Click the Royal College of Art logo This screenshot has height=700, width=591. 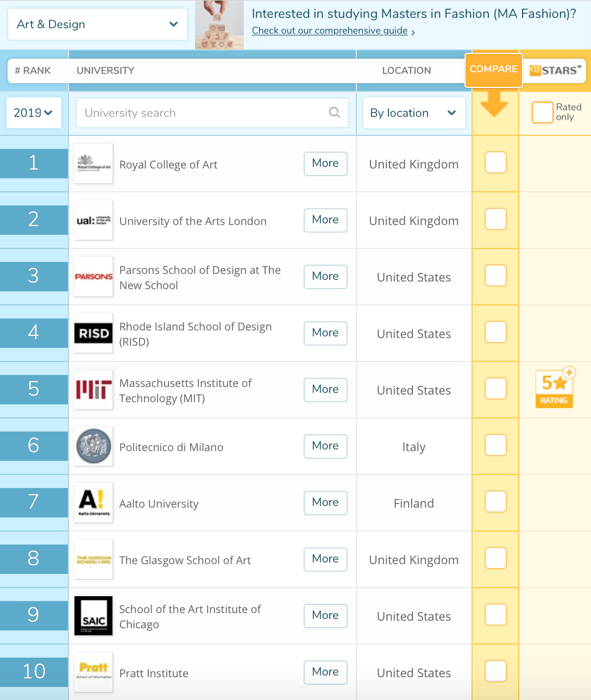(93, 164)
